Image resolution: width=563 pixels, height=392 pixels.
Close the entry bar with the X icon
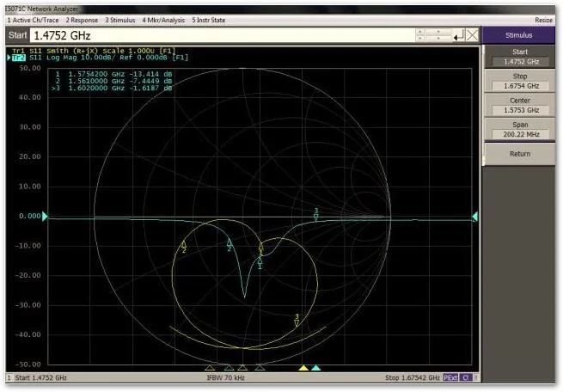coord(472,35)
